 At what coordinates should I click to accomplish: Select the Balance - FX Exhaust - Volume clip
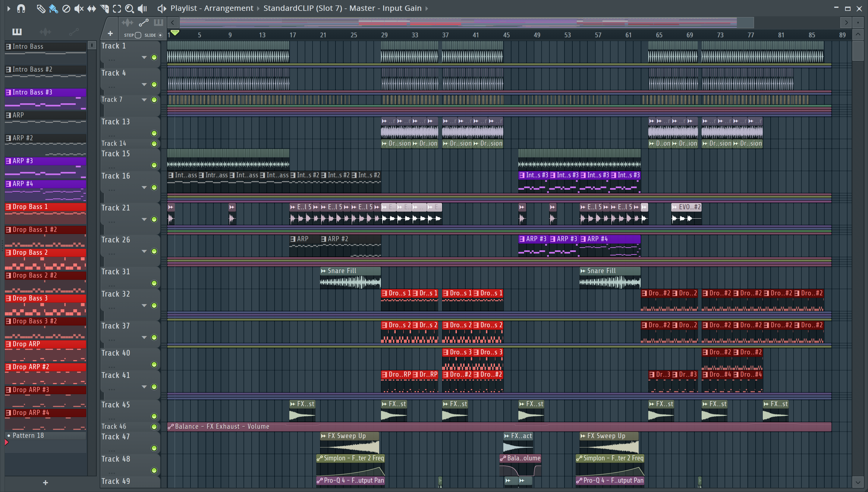coord(499,427)
